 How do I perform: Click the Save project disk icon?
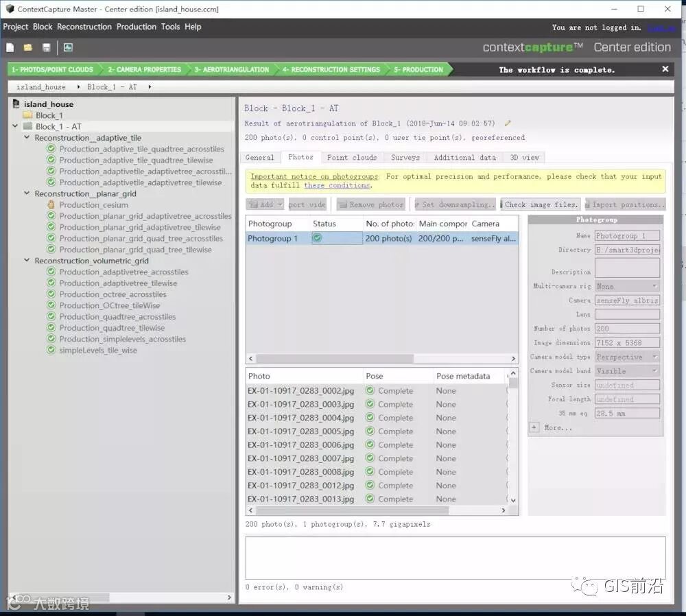(x=47, y=47)
